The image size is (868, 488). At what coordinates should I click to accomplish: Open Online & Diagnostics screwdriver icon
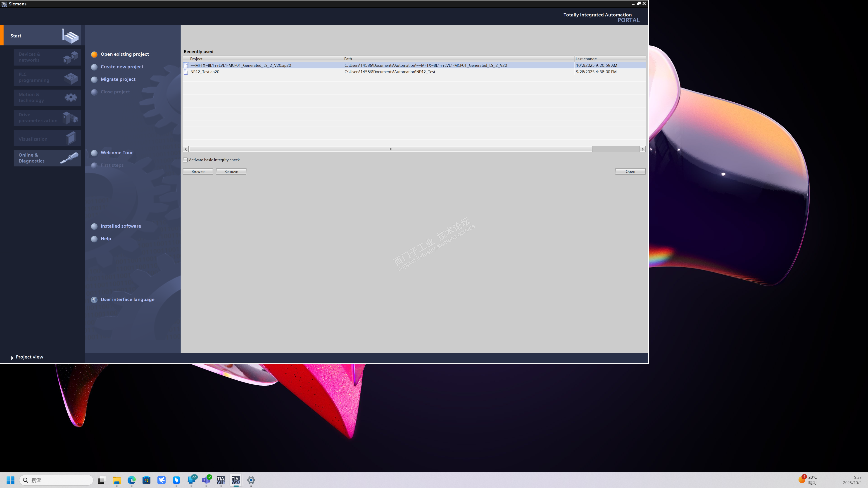(x=69, y=158)
